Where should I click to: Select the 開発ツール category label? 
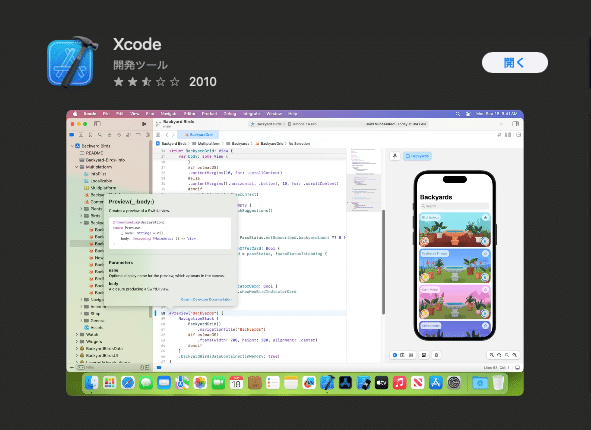pos(140,65)
